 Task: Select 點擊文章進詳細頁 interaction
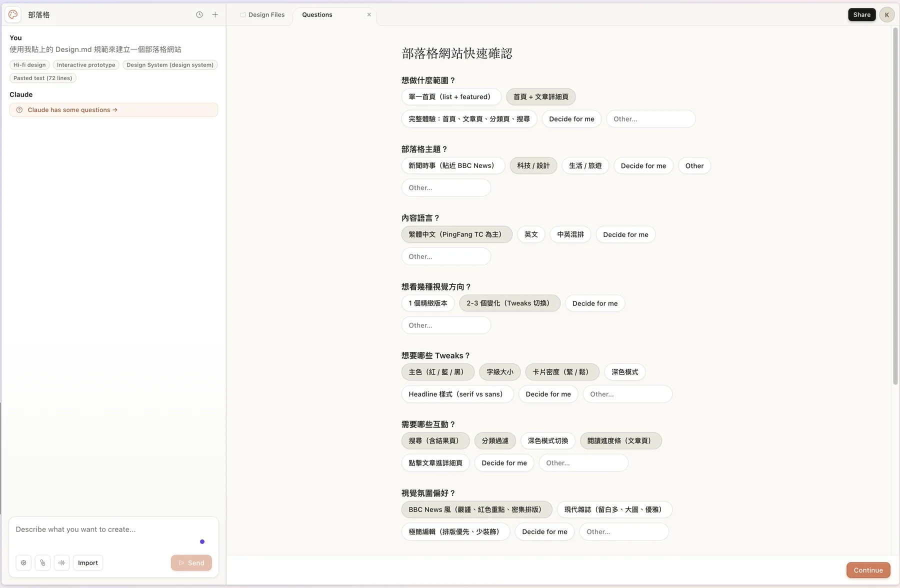tap(435, 463)
